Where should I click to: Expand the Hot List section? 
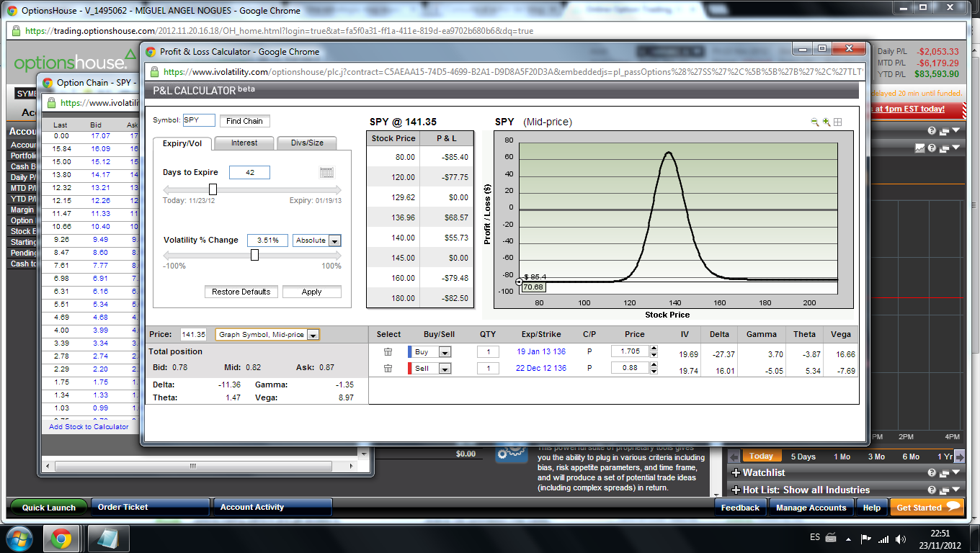point(736,490)
